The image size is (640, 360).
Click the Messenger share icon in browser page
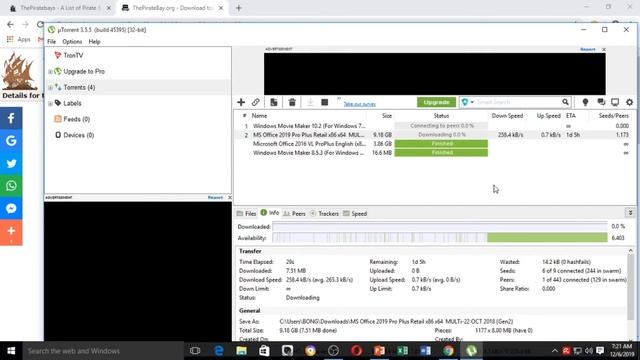(x=11, y=208)
